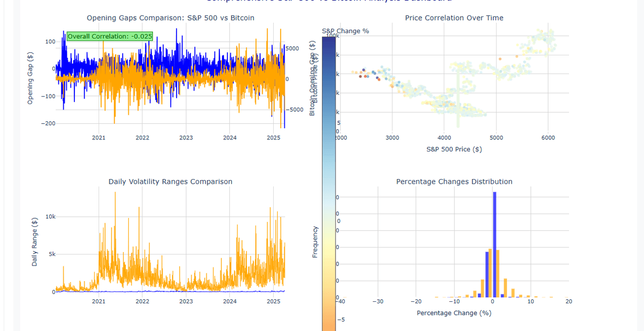Screen dimensions: 644x331
Task: Click the "Percentage Change (%)" x-axis label
Action: 454,313
